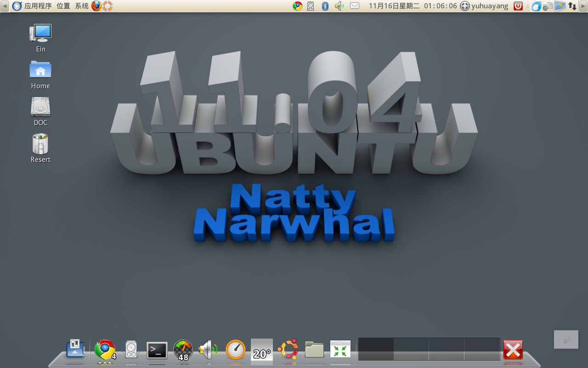Click the dock anchor settings icon
The width and height of the screenshot is (588, 368).
pyautogui.click(x=76, y=349)
